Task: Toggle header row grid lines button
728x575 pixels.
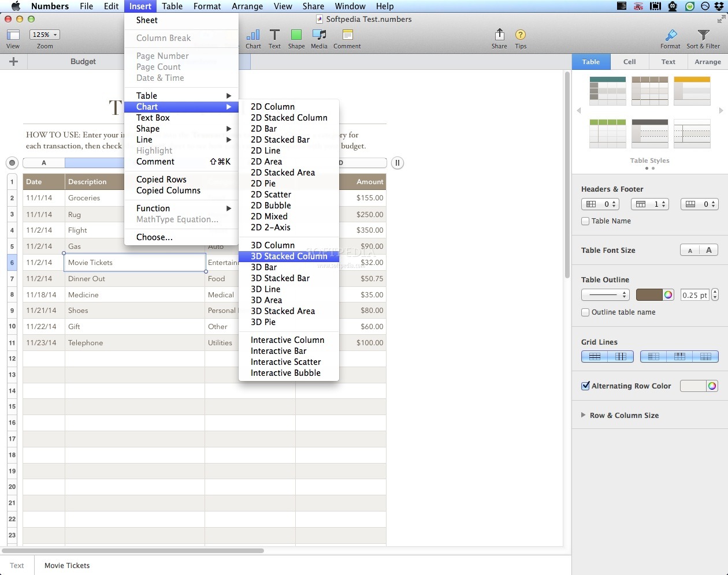Action: [x=679, y=357]
